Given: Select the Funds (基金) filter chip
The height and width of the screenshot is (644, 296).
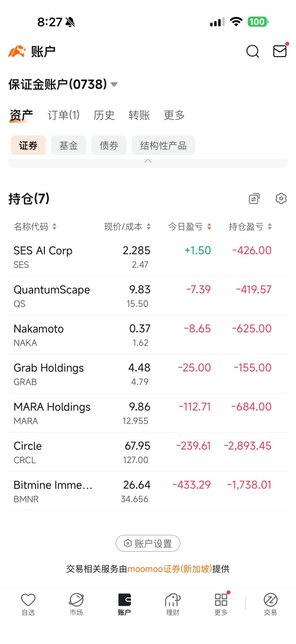Looking at the screenshot, I should (x=69, y=146).
